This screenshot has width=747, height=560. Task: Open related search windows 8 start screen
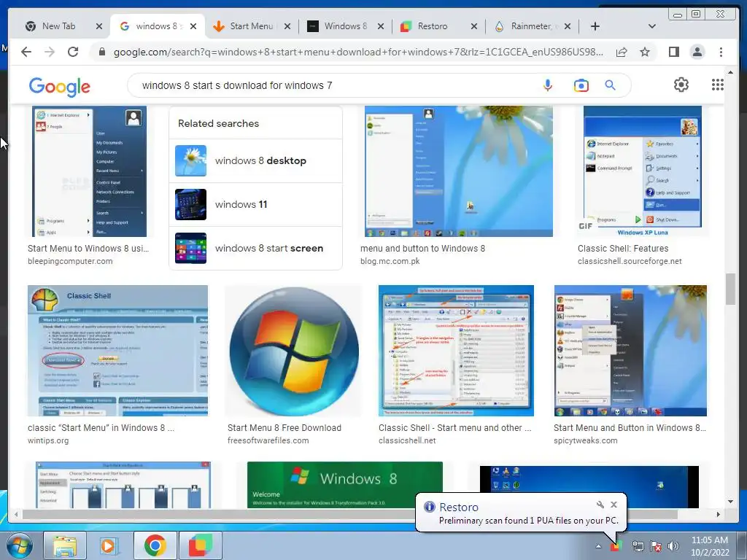click(256, 248)
